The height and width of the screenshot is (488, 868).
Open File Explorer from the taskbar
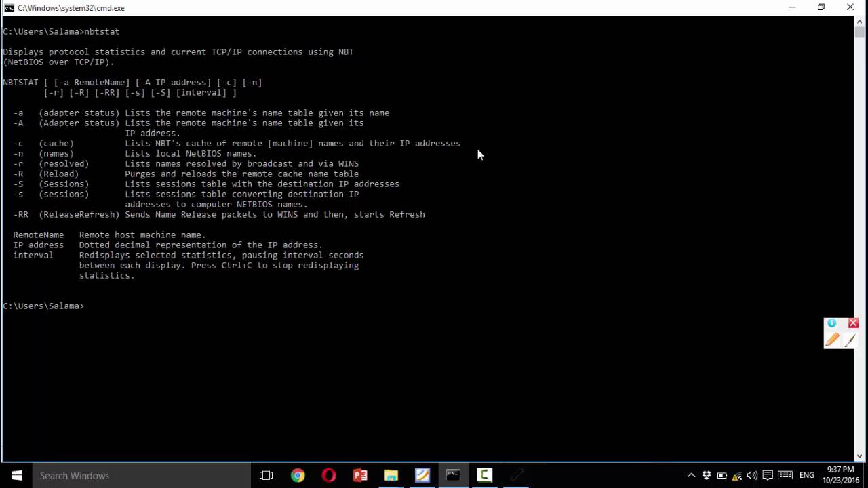pyautogui.click(x=391, y=475)
